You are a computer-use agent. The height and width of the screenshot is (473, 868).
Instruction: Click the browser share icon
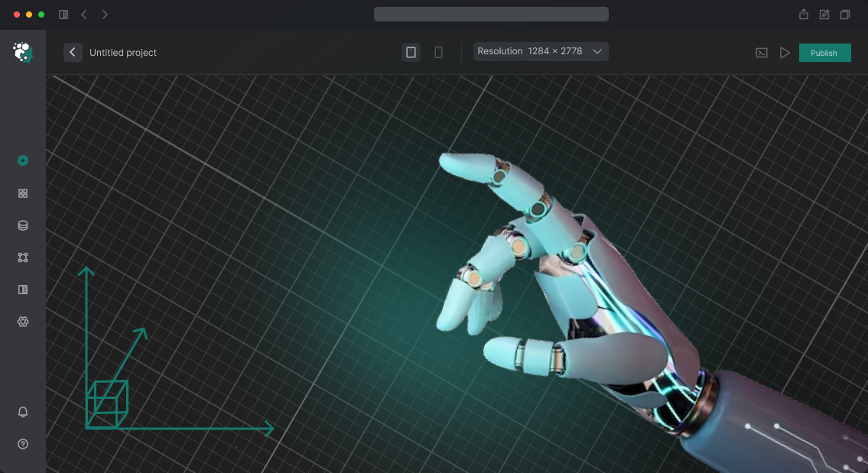(x=804, y=15)
